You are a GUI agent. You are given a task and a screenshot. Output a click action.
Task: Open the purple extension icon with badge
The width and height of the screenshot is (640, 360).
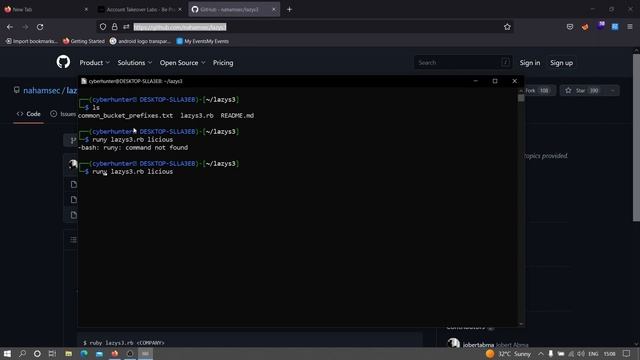coord(600,26)
